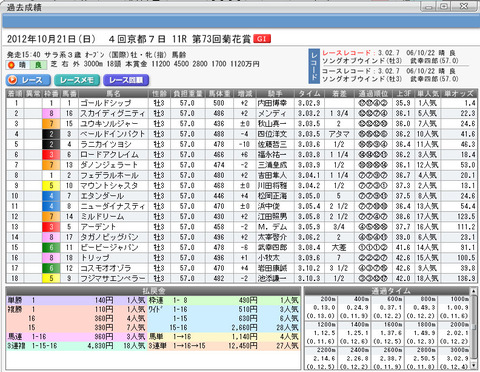Click jockey name メンディ
Viewport: 480px width, 372px height.
[272, 114]
